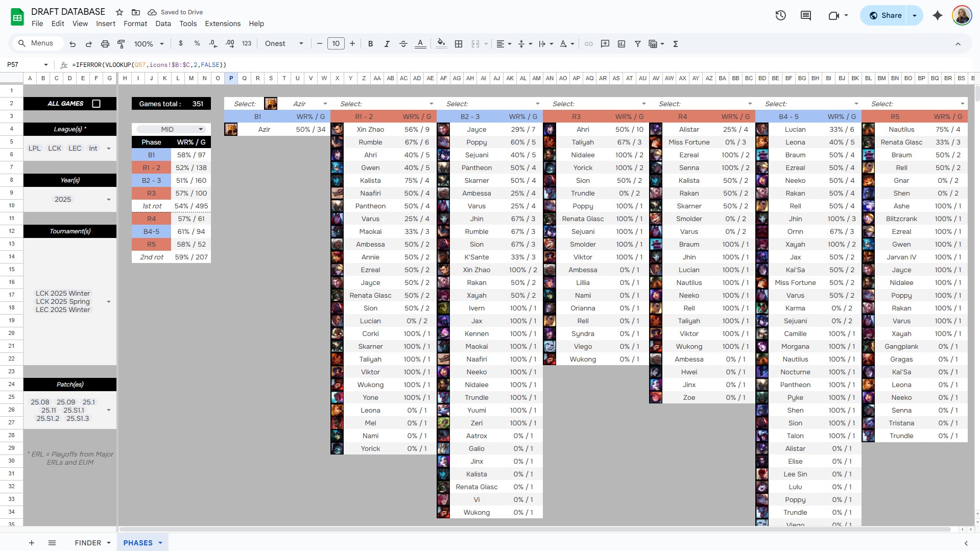Activate the paint format tool
The width and height of the screenshot is (980, 551).
(122, 44)
